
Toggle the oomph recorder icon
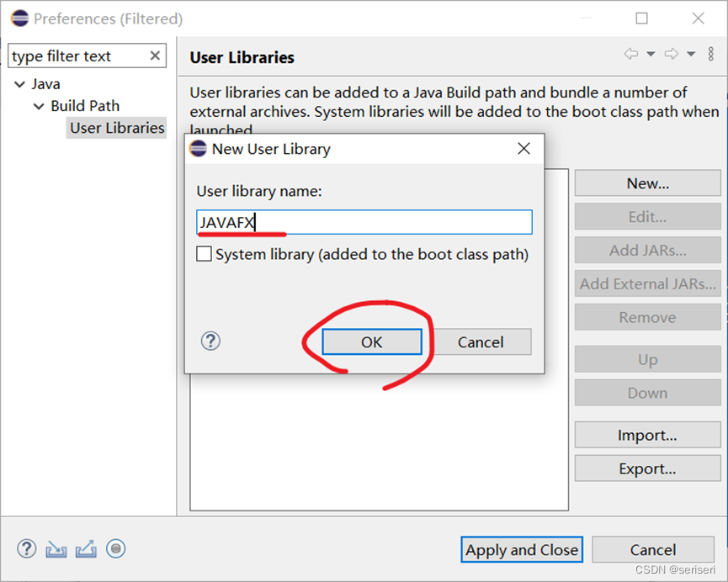115,548
